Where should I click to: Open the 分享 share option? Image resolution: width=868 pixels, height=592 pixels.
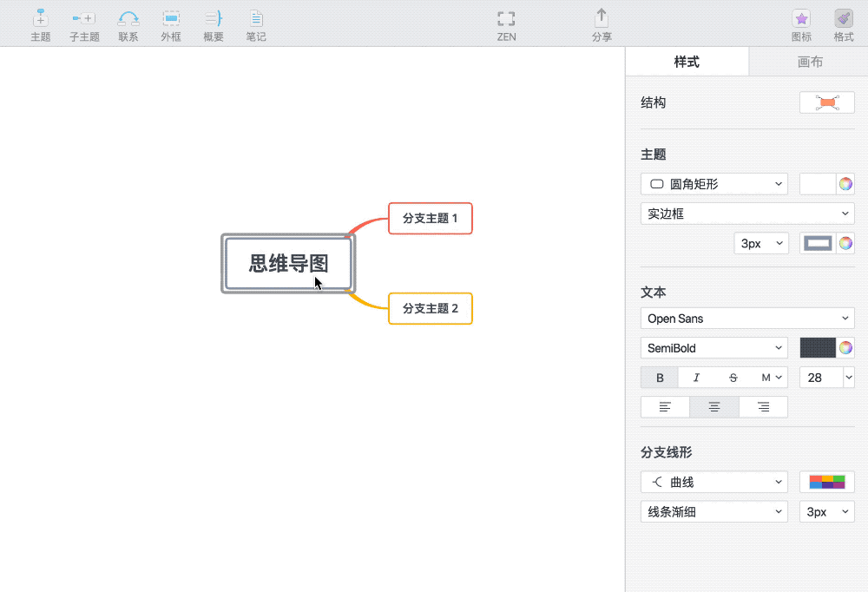(x=602, y=25)
